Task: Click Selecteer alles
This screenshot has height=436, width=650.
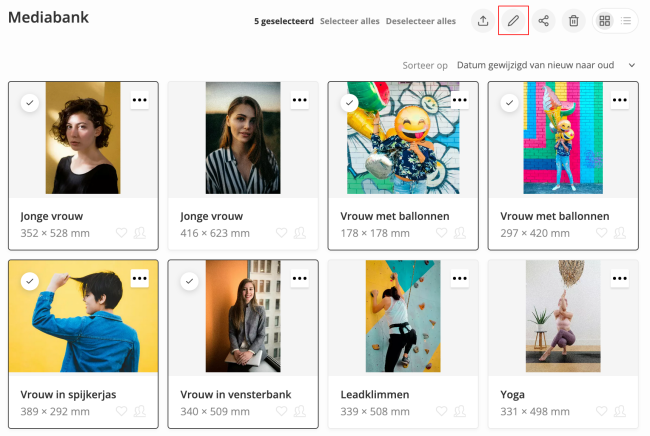Action: (349, 21)
